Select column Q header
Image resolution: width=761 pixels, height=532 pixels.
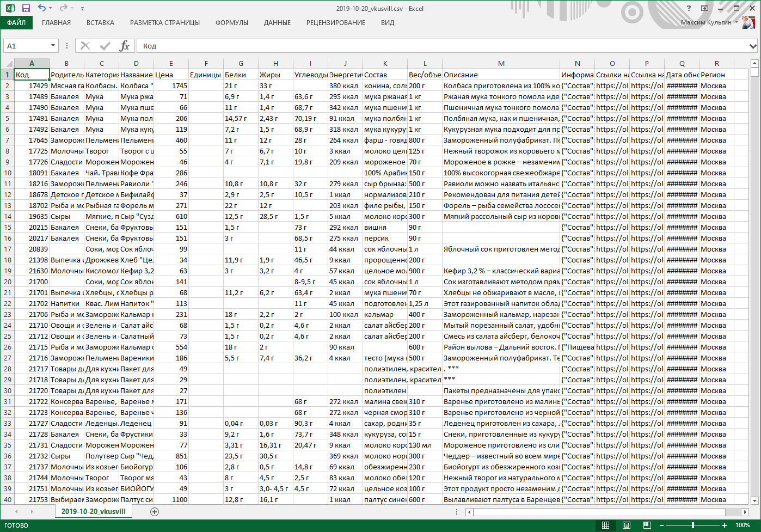click(682, 63)
